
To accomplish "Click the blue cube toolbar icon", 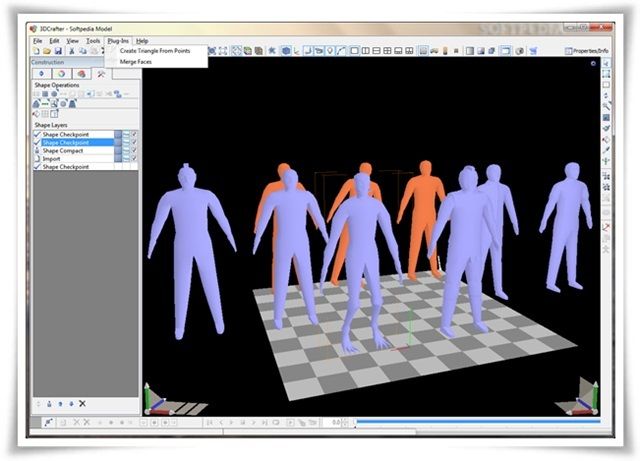I will (x=286, y=51).
